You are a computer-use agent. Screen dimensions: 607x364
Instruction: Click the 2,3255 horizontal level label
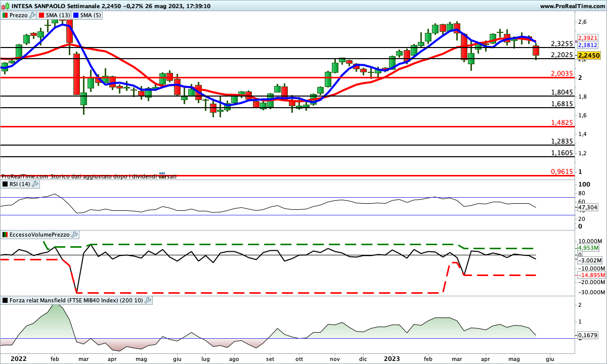(561, 43)
